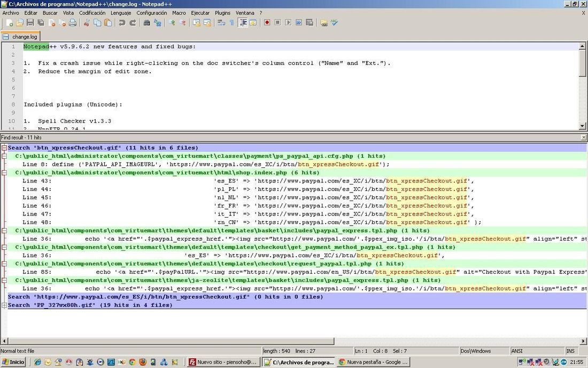
Task: Open the Codificación menu
Action: pyautogui.click(x=92, y=13)
